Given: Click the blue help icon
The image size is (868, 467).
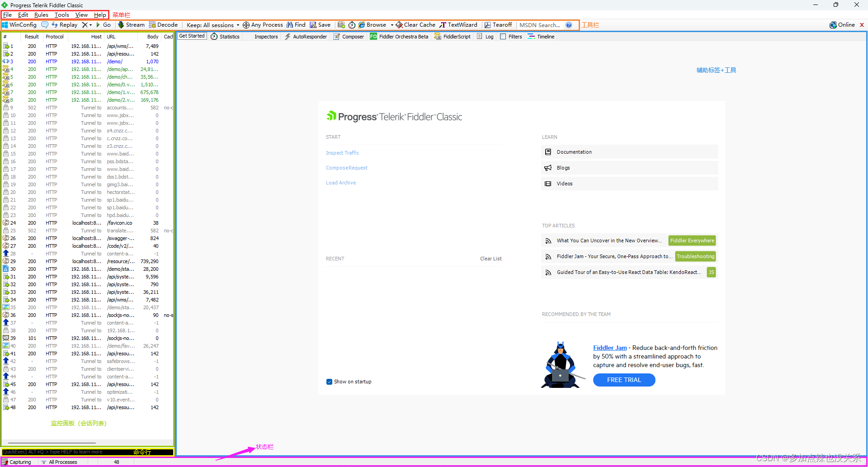Looking at the screenshot, I should pyautogui.click(x=569, y=25).
